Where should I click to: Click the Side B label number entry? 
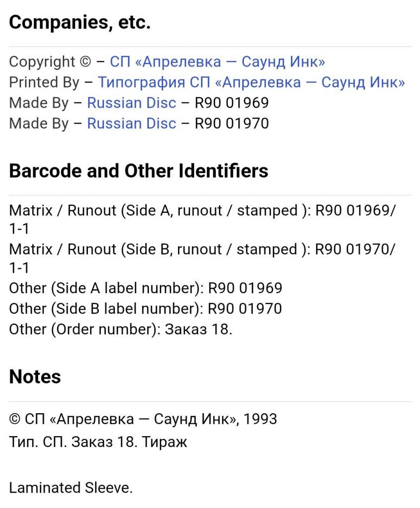click(x=145, y=309)
